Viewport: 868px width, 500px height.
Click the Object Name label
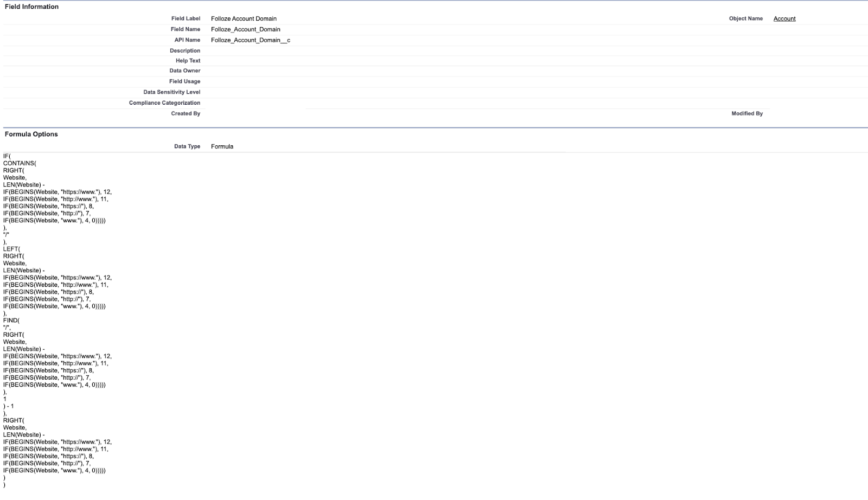pos(745,18)
